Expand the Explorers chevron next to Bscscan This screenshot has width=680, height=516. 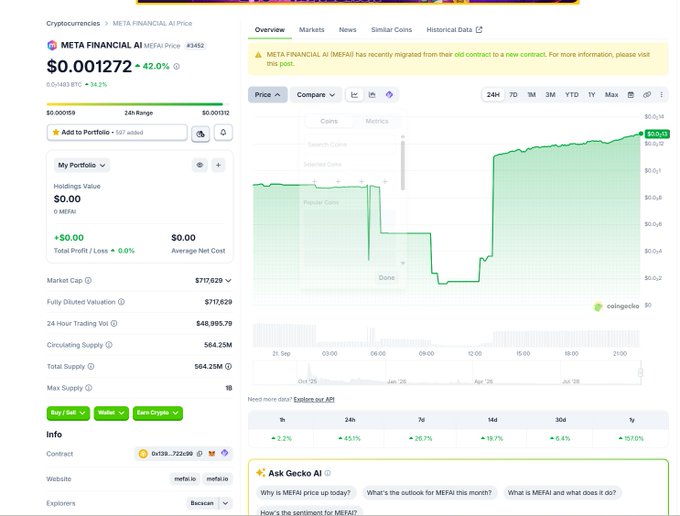pyautogui.click(x=226, y=503)
